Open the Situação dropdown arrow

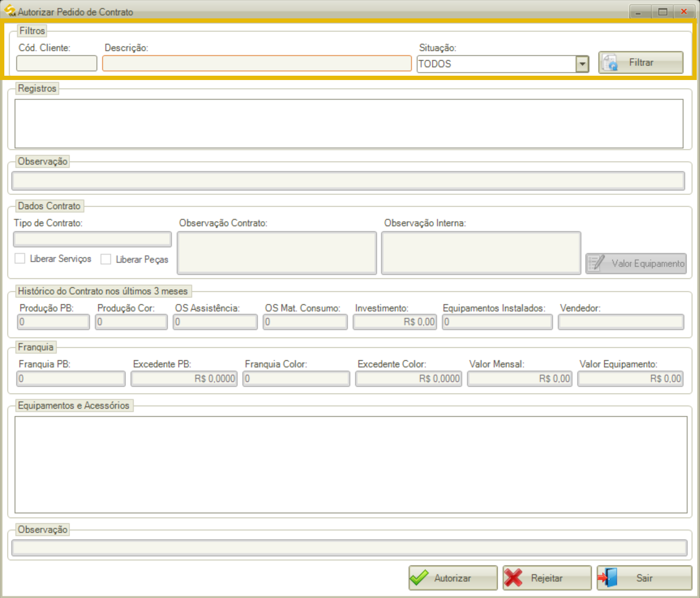tap(582, 64)
